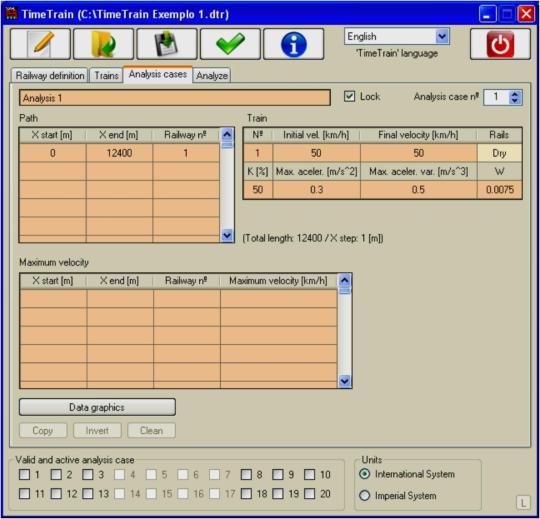Open the Analyze tab
This screenshot has width=540, height=519.
pyautogui.click(x=212, y=75)
